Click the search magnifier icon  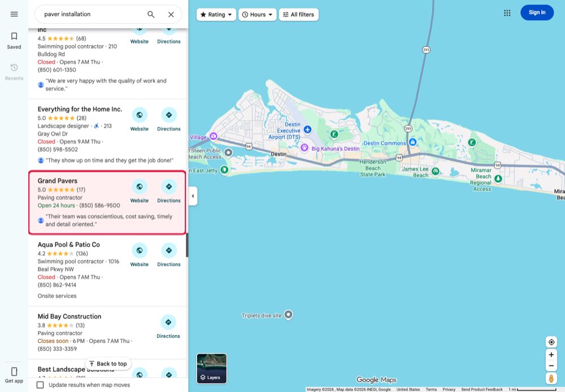coord(151,15)
